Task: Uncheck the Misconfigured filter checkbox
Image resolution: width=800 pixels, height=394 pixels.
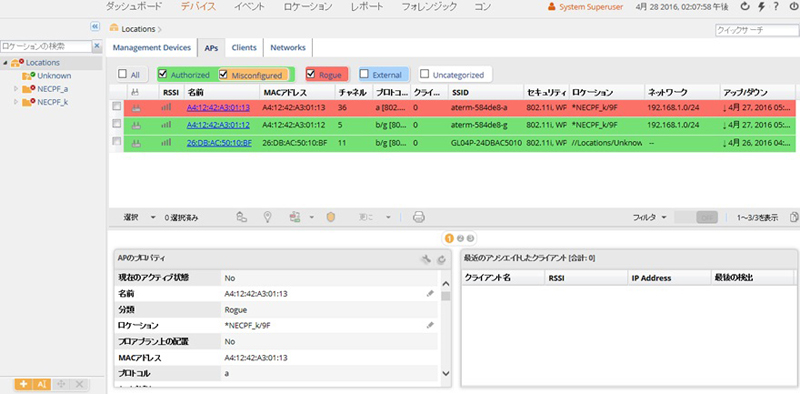Action: tap(223, 75)
